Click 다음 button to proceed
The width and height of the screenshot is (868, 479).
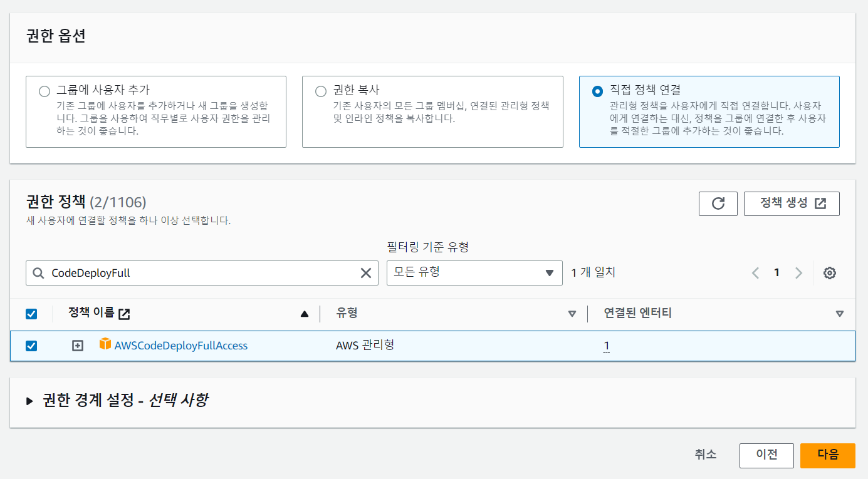(828, 455)
